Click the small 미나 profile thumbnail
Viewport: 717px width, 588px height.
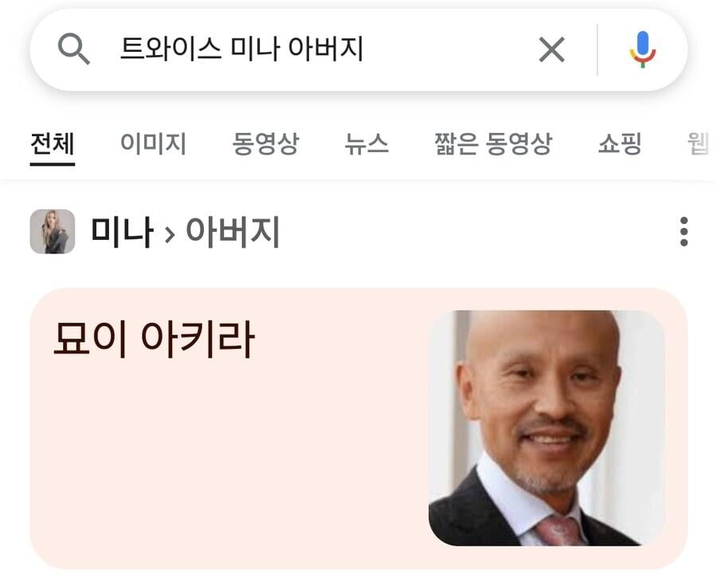(x=52, y=231)
